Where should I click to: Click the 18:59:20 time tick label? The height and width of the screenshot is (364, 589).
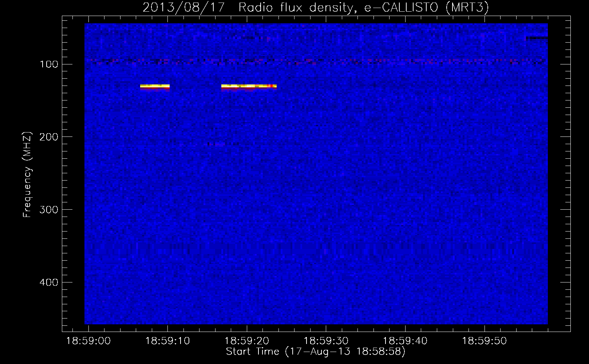pyautogui.click(x=247, y=341)
